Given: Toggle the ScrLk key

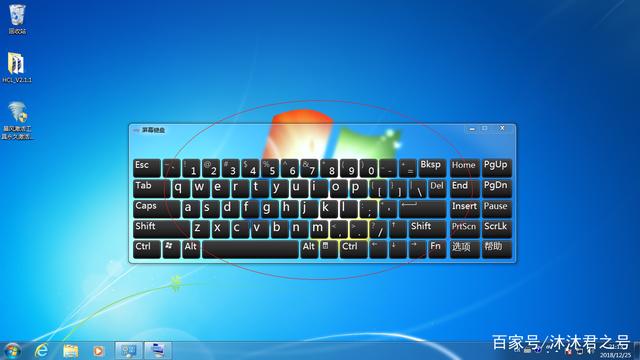Looking at the screenshot, I should pyautogui.click(x=496, y=229).
